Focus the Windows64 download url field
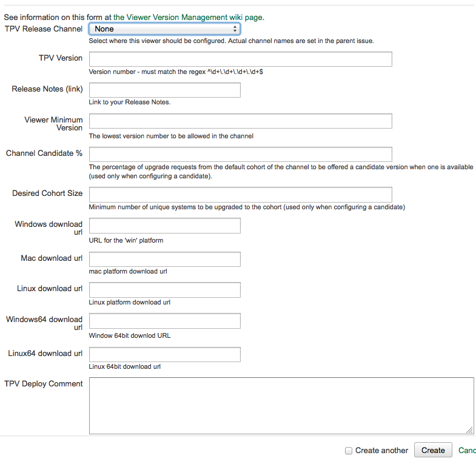The height and width of the screenshot is (461, 476). [164, 321]
